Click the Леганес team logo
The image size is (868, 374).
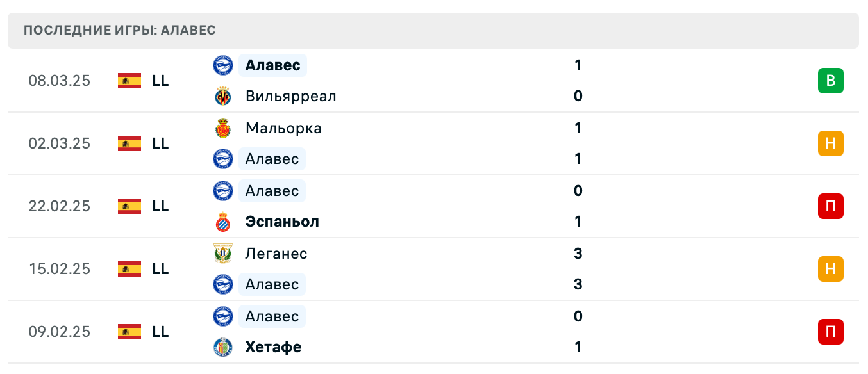(222, 254)
